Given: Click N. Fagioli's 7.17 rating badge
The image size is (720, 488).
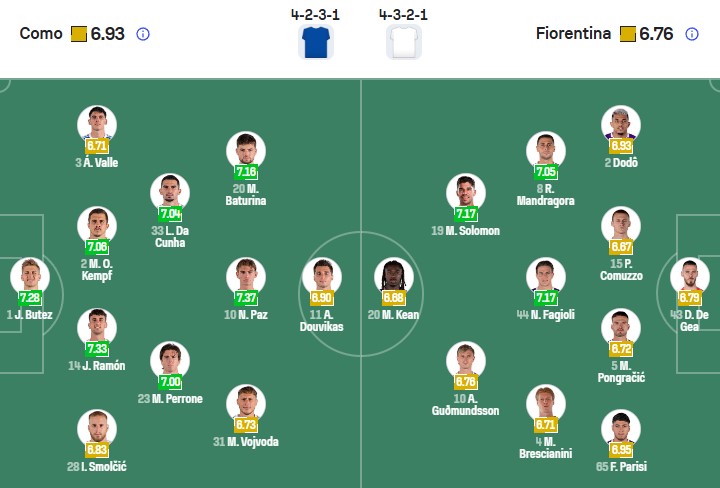Looking at the screenshot, I should point(545,298).
